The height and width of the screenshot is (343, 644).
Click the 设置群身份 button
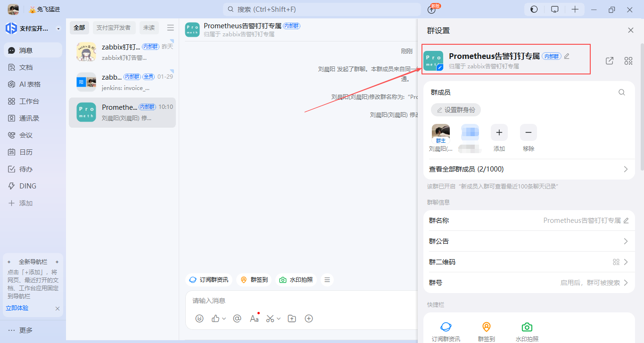(456, 110)
